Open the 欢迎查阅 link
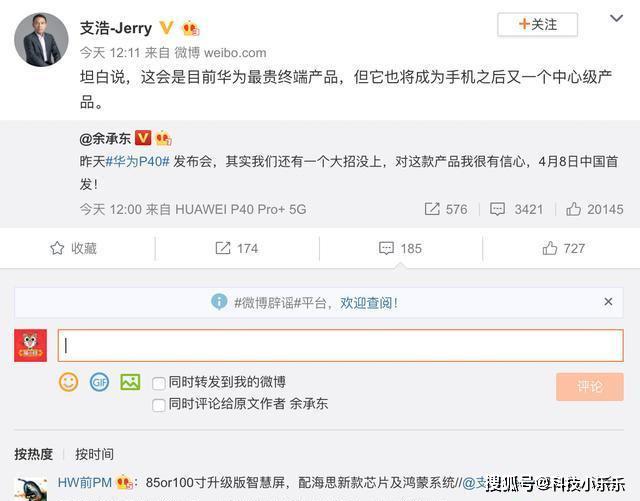This screenshot has height=501, width=640. tap(368, 302)
